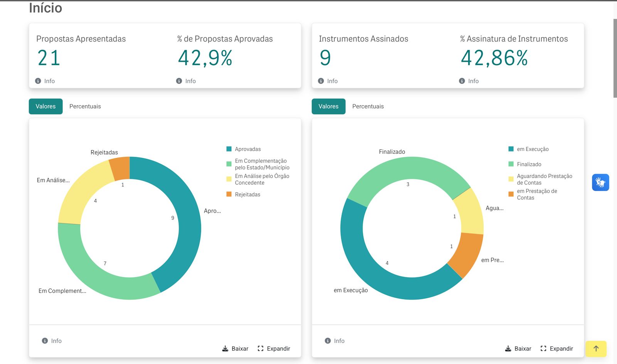
Task: Open Info below the instruments donut chart
Action: [x=335, y=341]
